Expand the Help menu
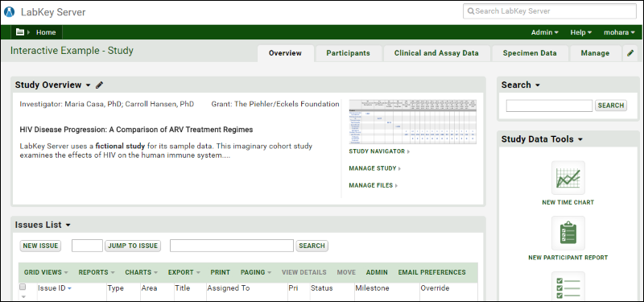The image size is (644, 302). pyautogui.click(x=580, y=32)
